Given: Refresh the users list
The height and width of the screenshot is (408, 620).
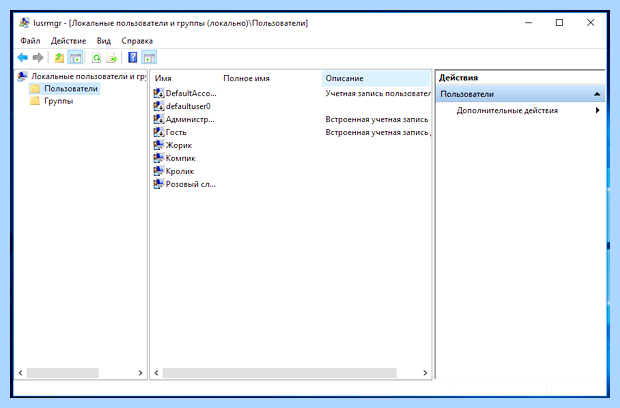Looking at the screenshot, I should (x=96, y=58).
